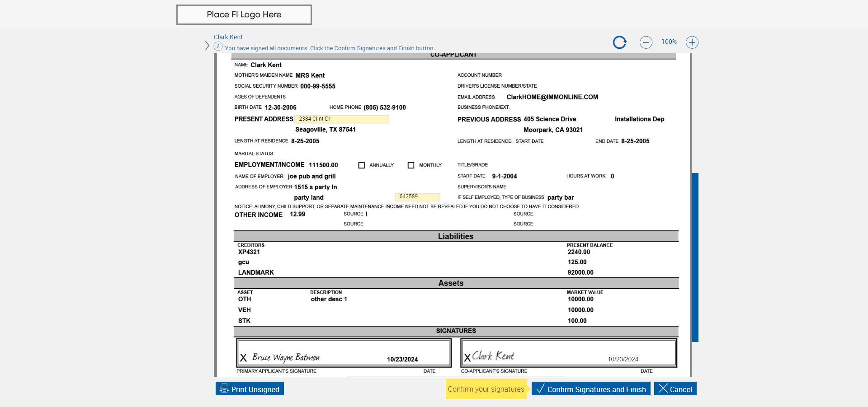
Task: Click the 'party bar' business type
Action: pyautogui.click(x=561, y=197)
